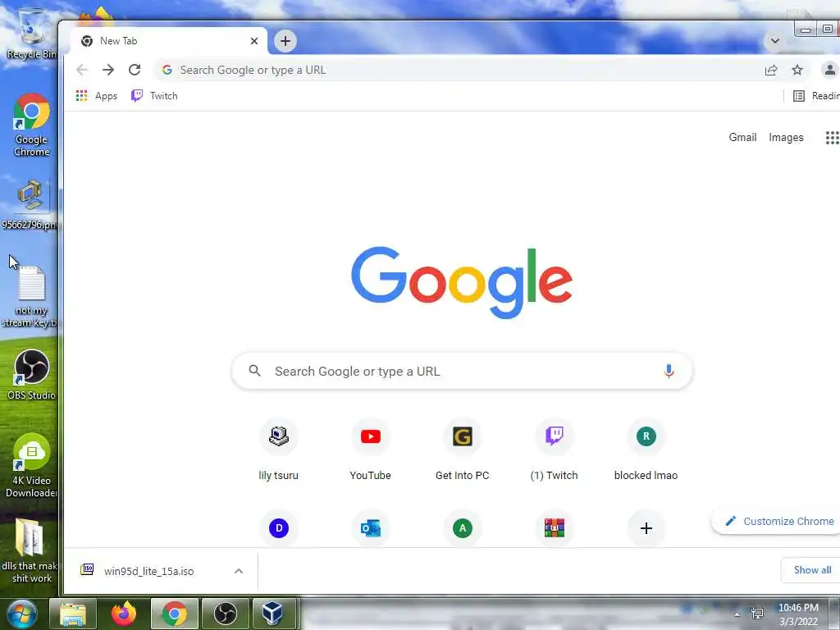Open the downloaded win95d_lite_15a.iso file

[x=149, y=571]
